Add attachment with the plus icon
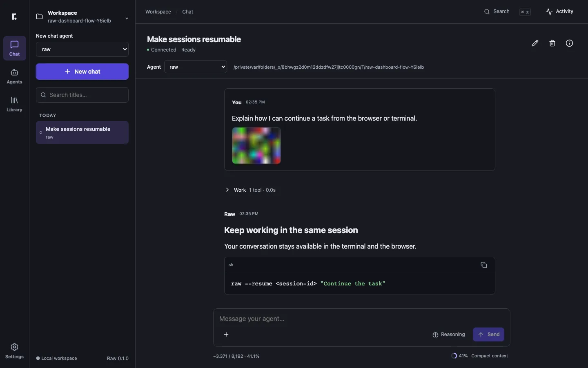The width and height of the screenshot is (588, 368). point(227,334)
